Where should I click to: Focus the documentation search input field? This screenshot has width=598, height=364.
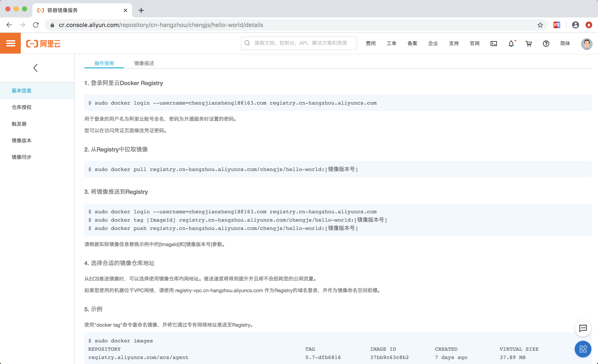[x=301, y=43]
